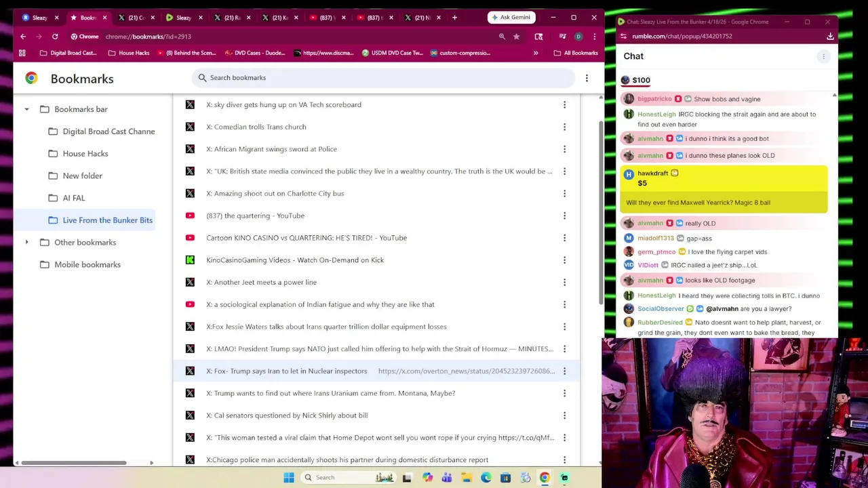The image size is (868, 488).
Task: Open the Rumble chat options three-dot menu
Action: (x=823, y=57)
